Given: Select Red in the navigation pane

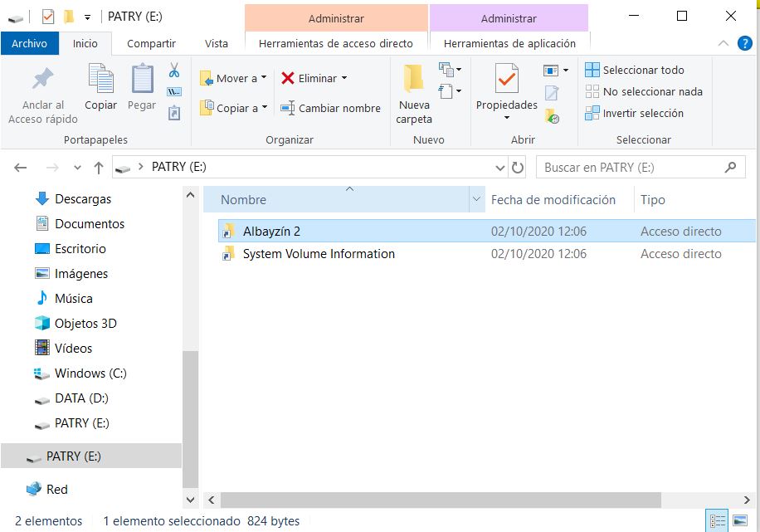Looking at the screenshot, I should [x=56, y=490].
